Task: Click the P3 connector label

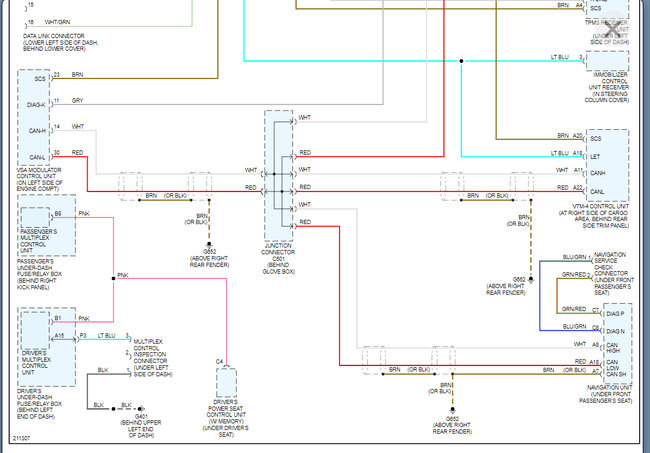Action: 83,335
